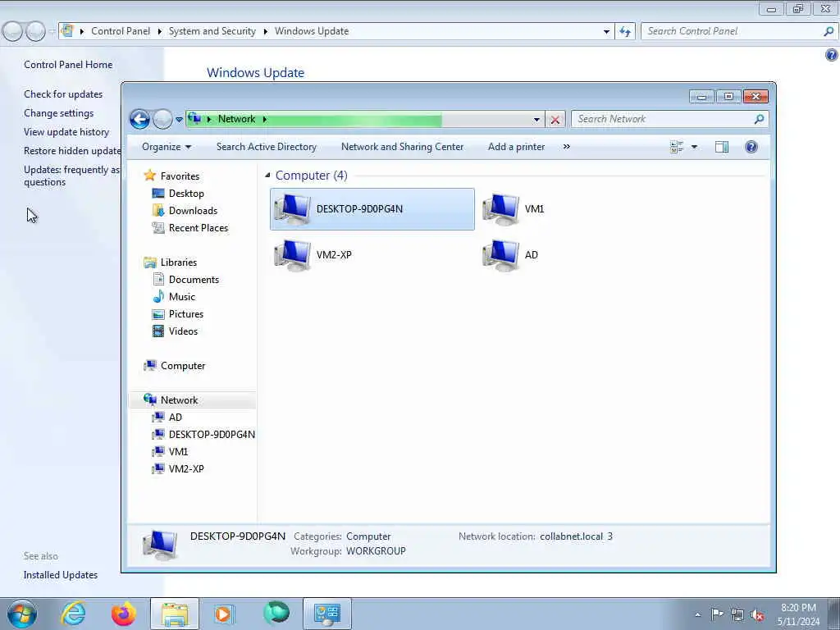Open the view options dropdown arrow
The image size is (840, 630).
click(694, 147)
